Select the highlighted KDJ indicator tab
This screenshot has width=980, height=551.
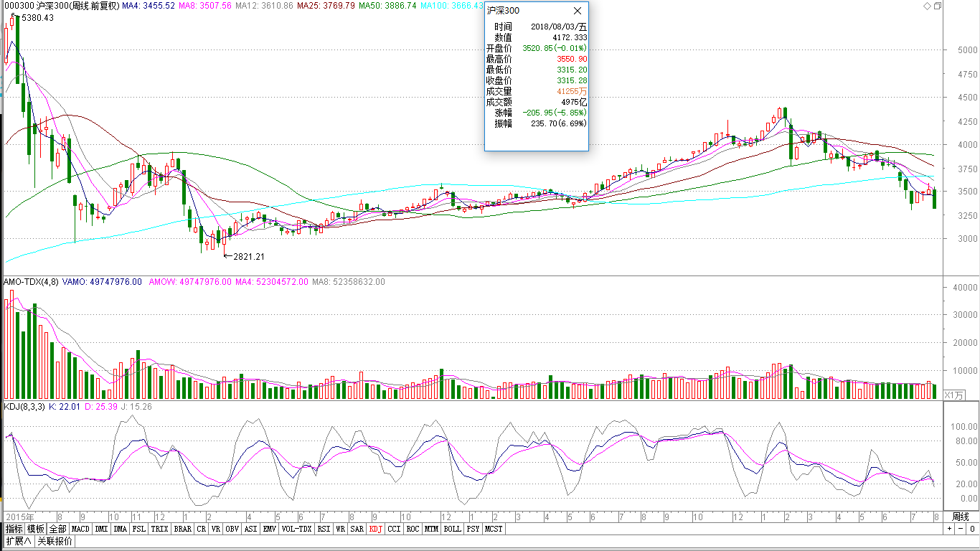376,529
